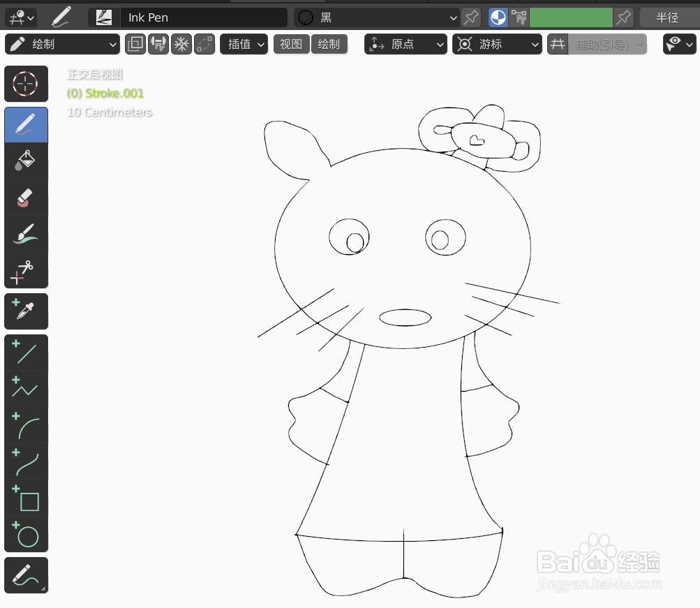
Task: Open the editor type menu
Action: click(21, 18)
